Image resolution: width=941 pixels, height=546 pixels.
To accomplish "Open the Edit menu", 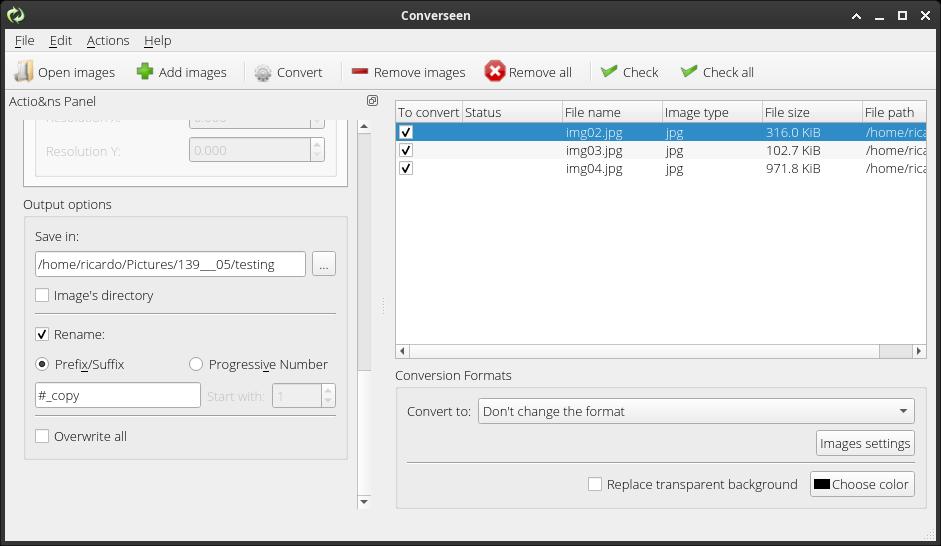I will (x=61, y=41).
